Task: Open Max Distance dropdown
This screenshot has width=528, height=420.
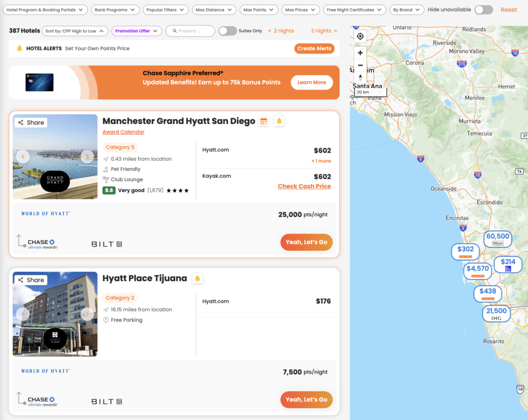Action: click(x=214, y=10)
